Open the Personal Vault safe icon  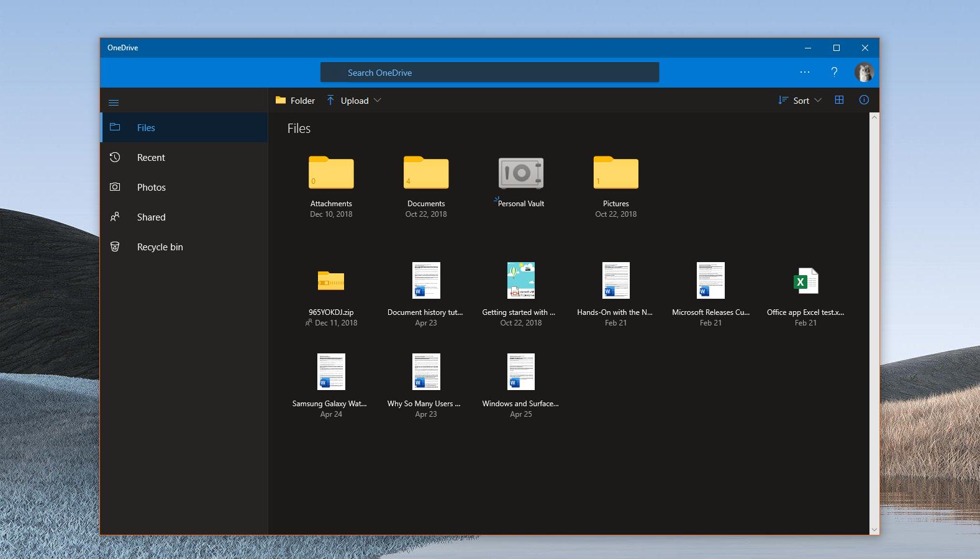coord(521,173)
